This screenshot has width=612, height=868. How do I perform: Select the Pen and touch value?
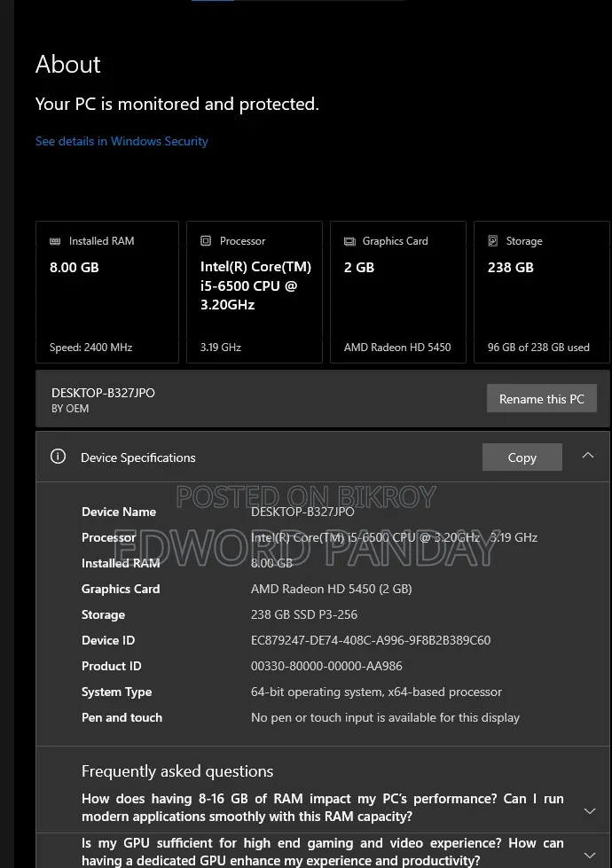(385, 717)
